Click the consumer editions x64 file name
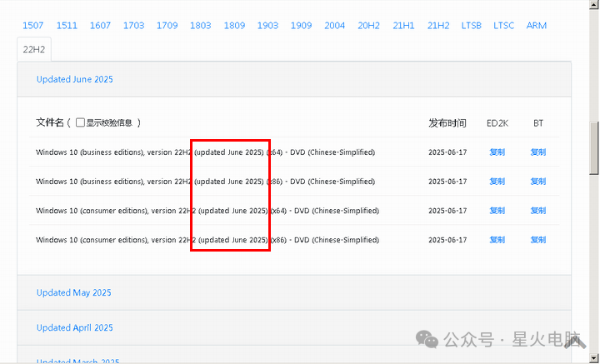This screenshot has width=600, height=364. click(x=207, y=211)
